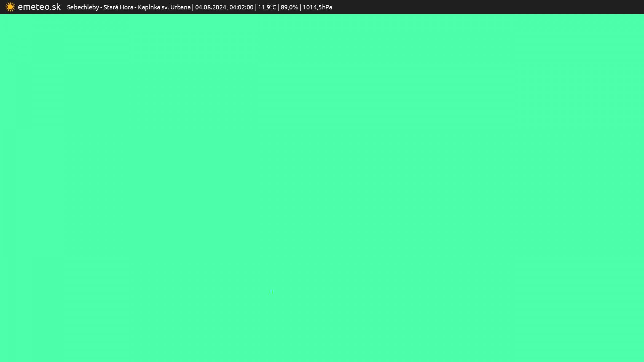Click the word Urbana in the header
Viewport: 644px width, 362px height.
click(x=180, y=7)
